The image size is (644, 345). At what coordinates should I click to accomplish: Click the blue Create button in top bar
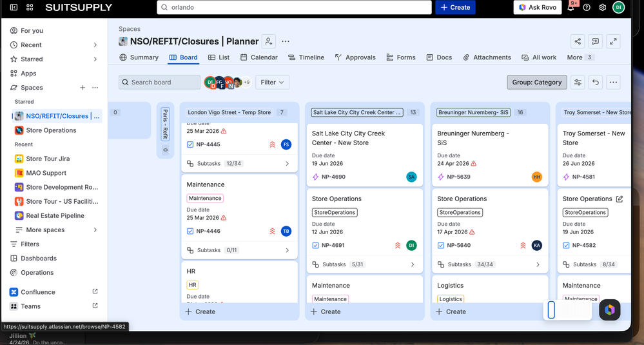[x=456, y=7]
